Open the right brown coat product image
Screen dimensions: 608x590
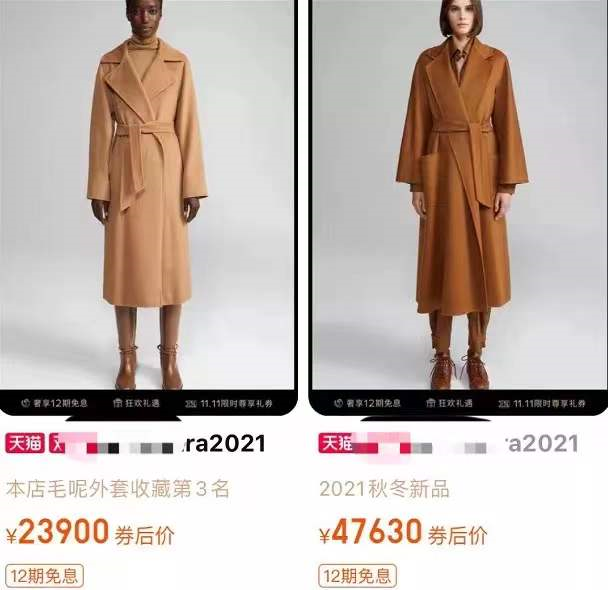click(x=460, y=194)
